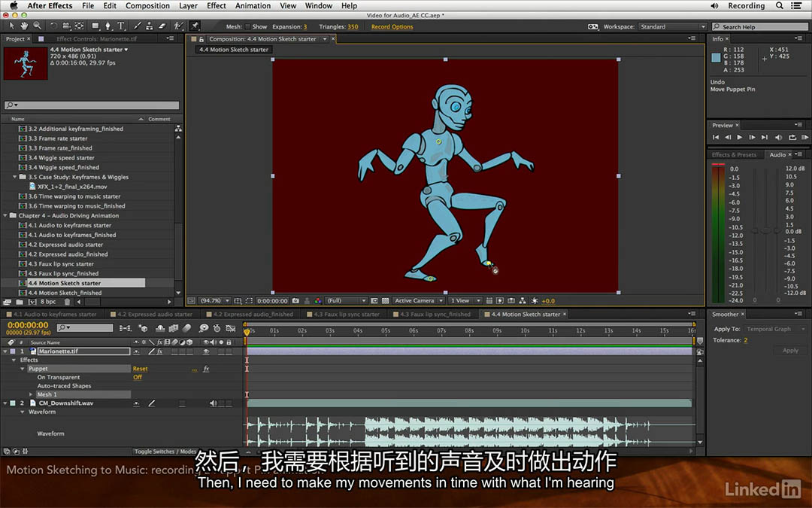The height and width of the screenshot is (508, 812).
Task: Open the 1 View layout dropdown
Action: point(465,300)
